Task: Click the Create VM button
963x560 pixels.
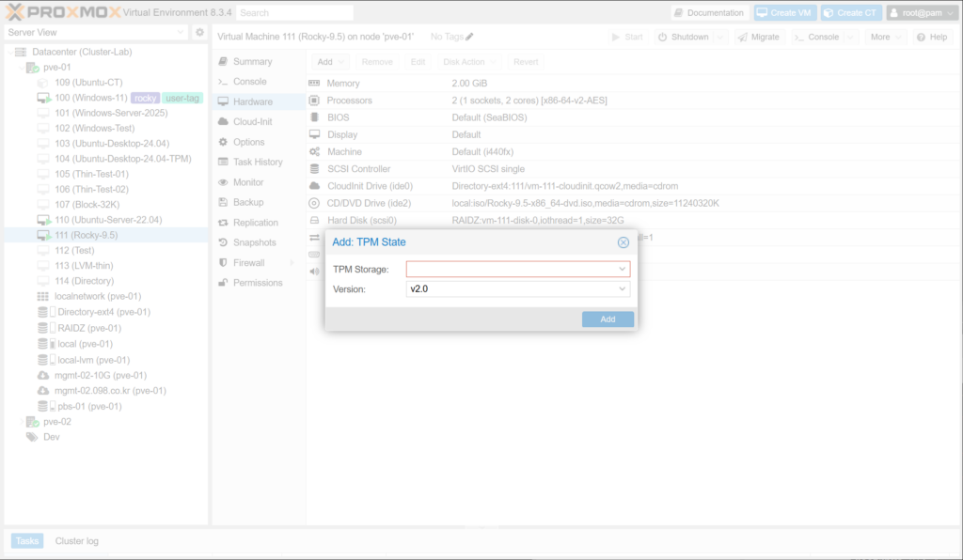Action: (783, 13)
